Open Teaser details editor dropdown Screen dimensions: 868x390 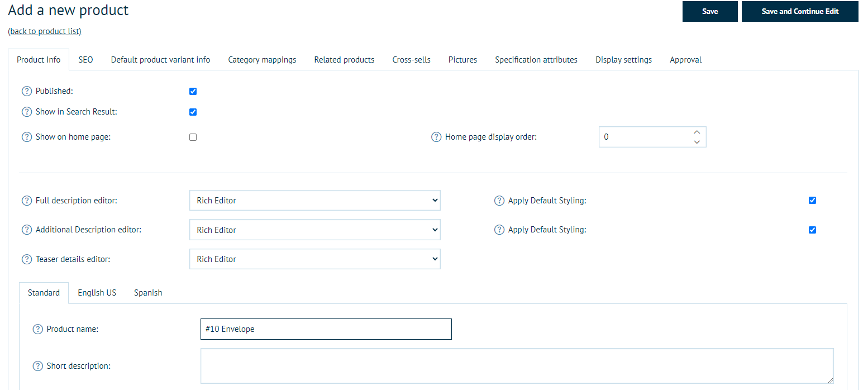pos(314,259)
